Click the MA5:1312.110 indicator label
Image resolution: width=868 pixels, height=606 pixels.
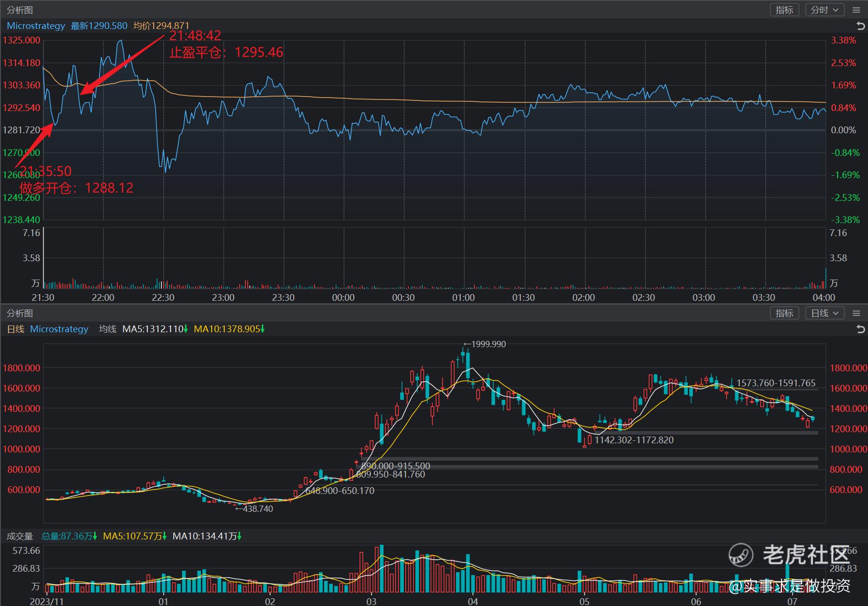[155, 329]
